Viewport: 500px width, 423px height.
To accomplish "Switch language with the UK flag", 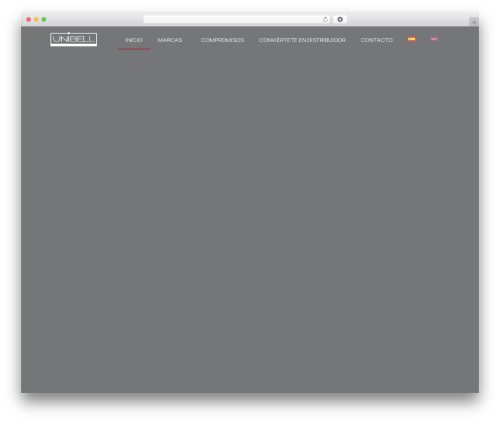I will pos(434,39).
